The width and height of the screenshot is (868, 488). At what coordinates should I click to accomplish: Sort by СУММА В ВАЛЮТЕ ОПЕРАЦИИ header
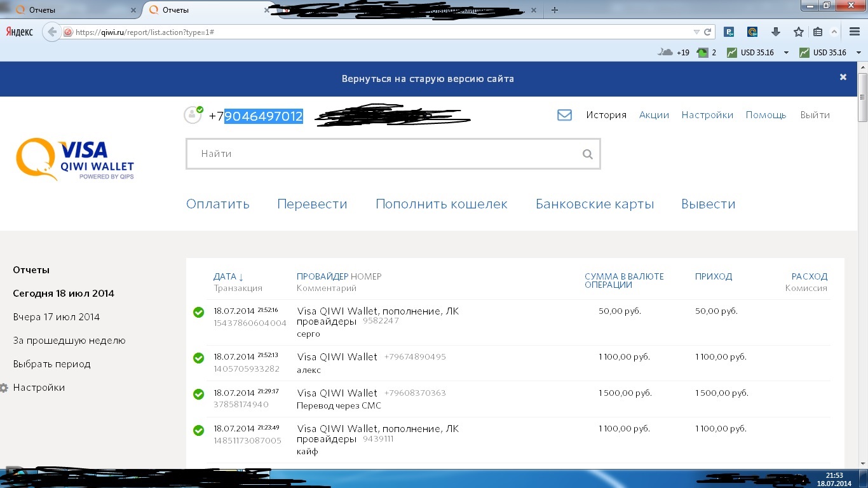tap(624, 280)
